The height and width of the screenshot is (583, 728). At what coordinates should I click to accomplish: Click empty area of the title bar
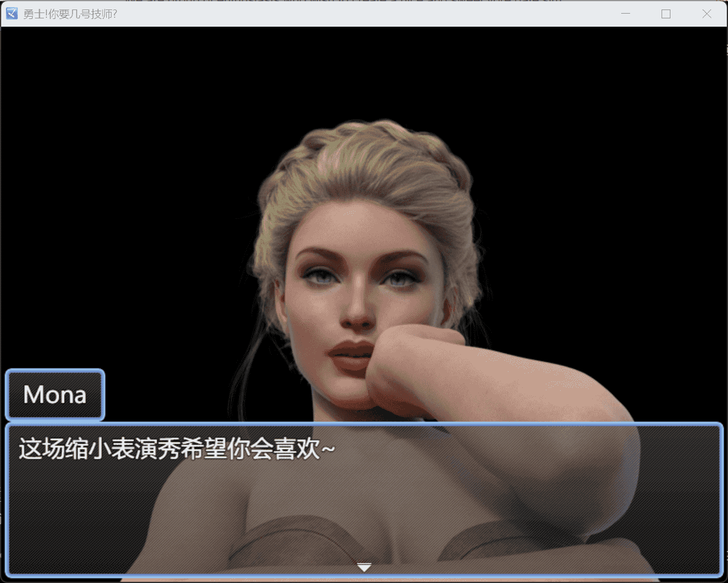356,14
